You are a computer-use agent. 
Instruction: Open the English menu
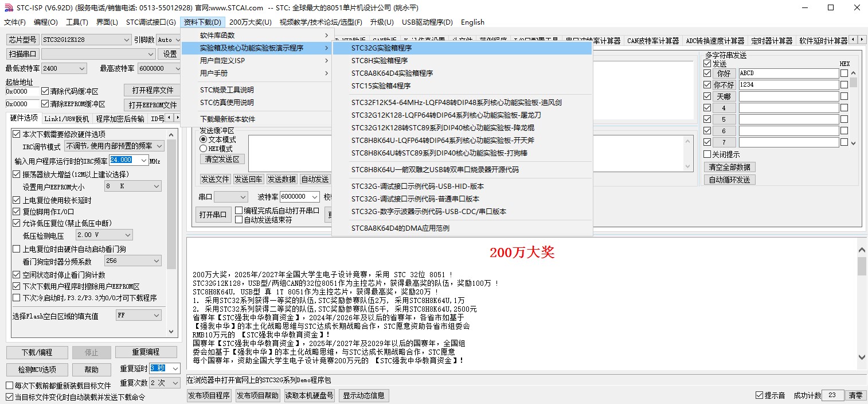472,22
